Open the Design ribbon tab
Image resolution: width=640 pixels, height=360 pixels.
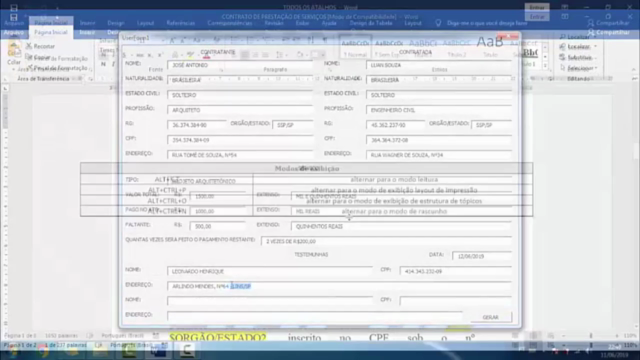tap(116, 23)
